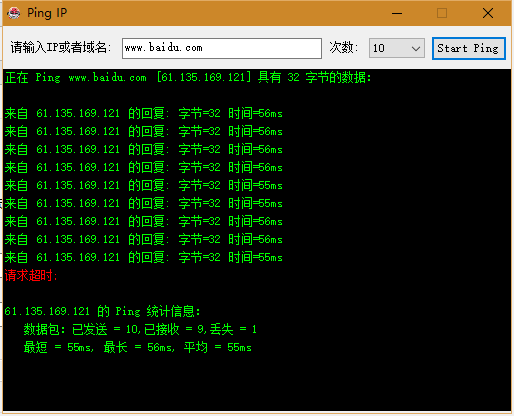Click the red 请求超时 timeout line

pos(31,276)
